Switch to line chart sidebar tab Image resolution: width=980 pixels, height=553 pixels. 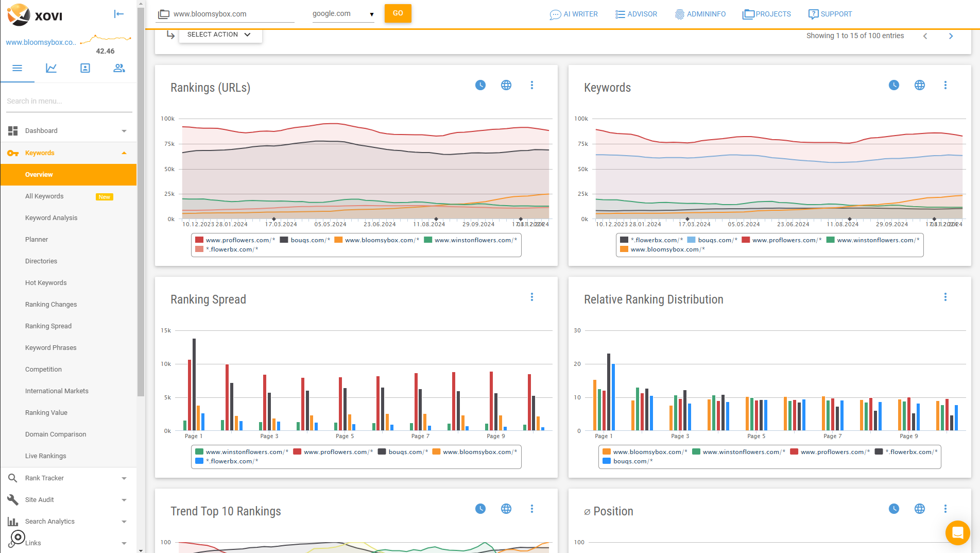[51, 68]
